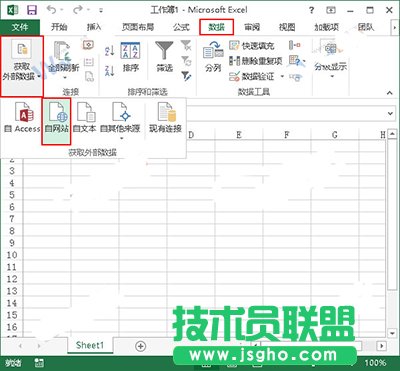Viewport: 400px width, 371px height.
Task: Add a new sheet with the plus button
Action: tap(141, 346)
